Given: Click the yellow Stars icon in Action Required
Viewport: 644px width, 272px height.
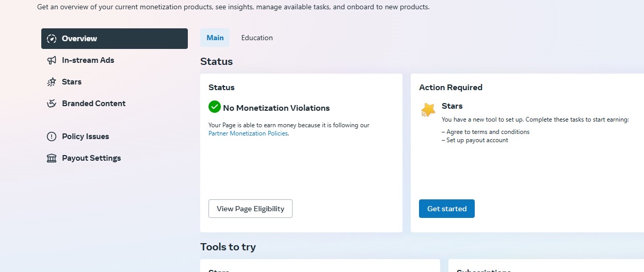Looking at the screenshot, I should click(428, 109).
